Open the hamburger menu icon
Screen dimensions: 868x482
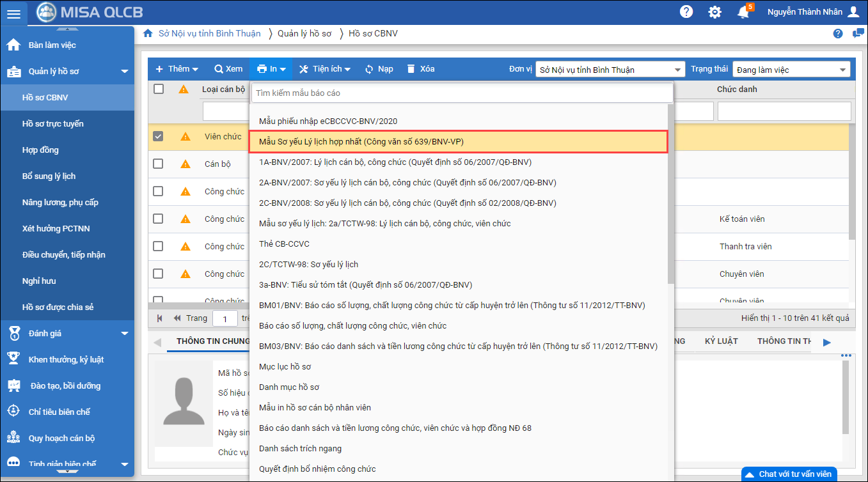pyautogui.click(x=13, y=13)
